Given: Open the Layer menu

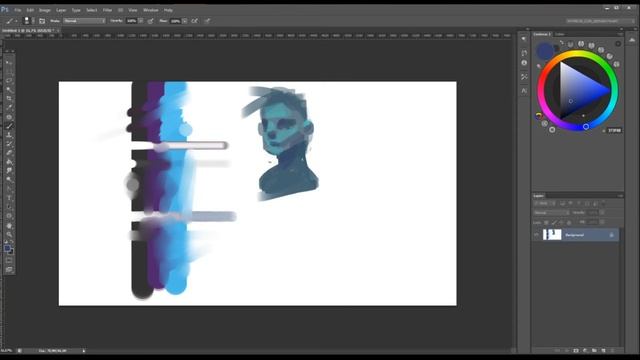Looking at the screenshot, I should point(61,10).
